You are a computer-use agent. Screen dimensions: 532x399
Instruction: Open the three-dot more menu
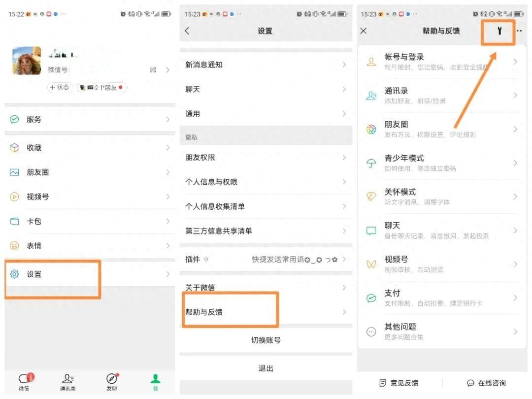(519, 31)
